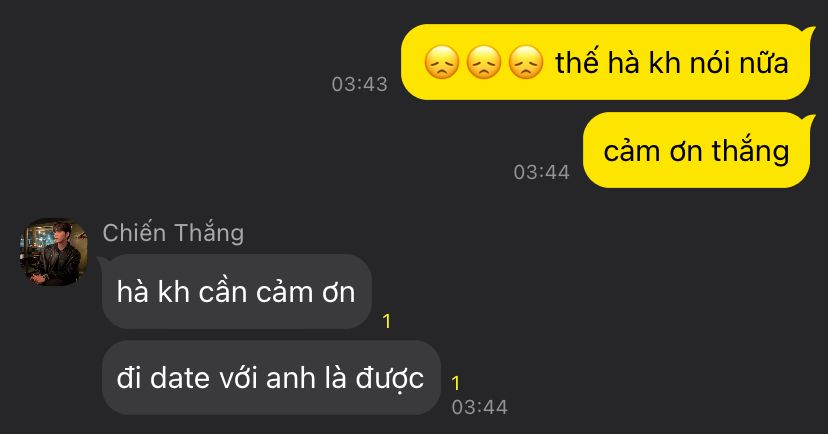This screenshot has height=434, width=828.
Task: Click "Thắng" in the sender's name label
Action: point(209,233)
